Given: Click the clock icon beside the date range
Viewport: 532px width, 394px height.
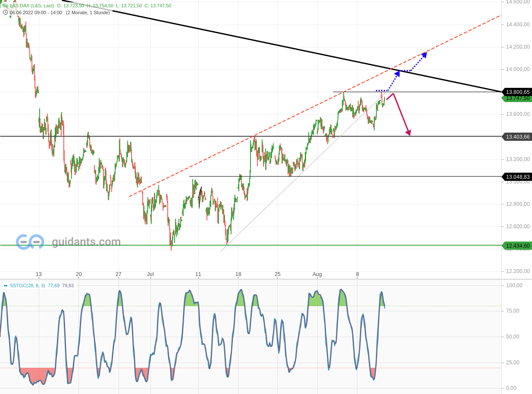Looking at the screenshot, I should pyautogui.click(x=5, y=12).
